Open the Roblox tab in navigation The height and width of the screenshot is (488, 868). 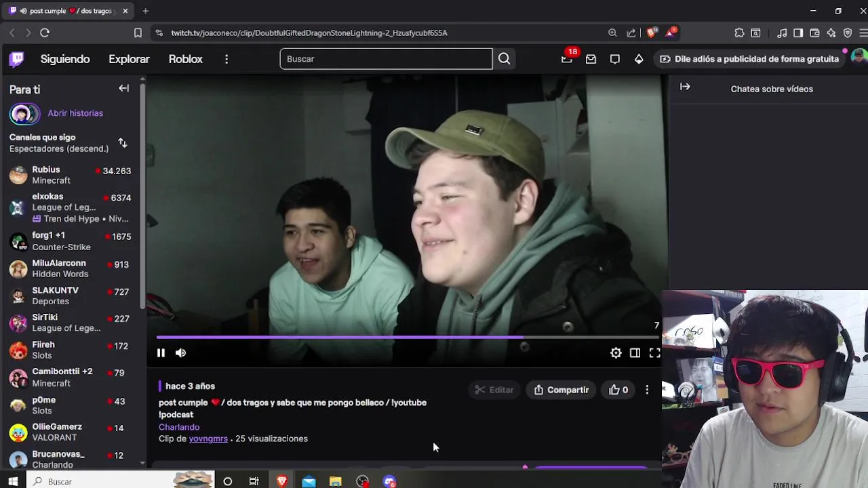[x=186, y=59]
